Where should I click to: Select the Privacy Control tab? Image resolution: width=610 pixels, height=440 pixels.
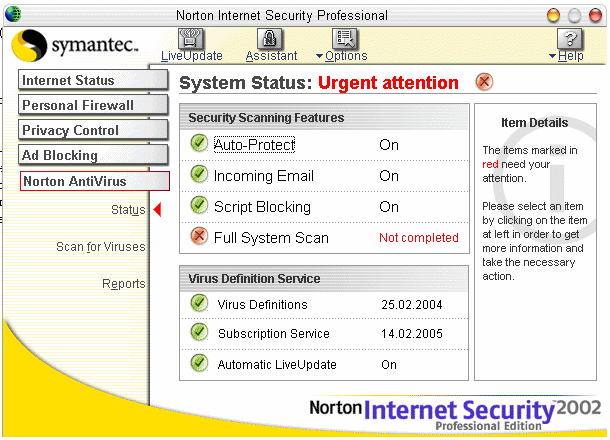click(x=93, y=130)
